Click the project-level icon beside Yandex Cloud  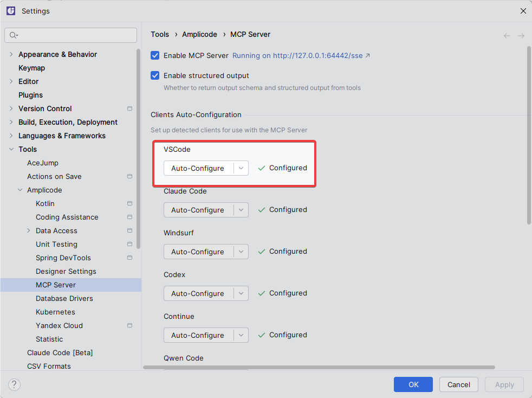click(129, 325)
